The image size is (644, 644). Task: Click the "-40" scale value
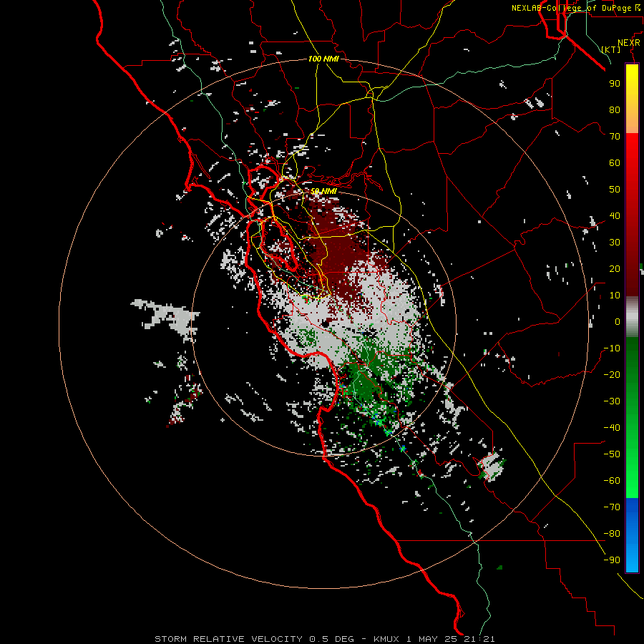[612, 428]
